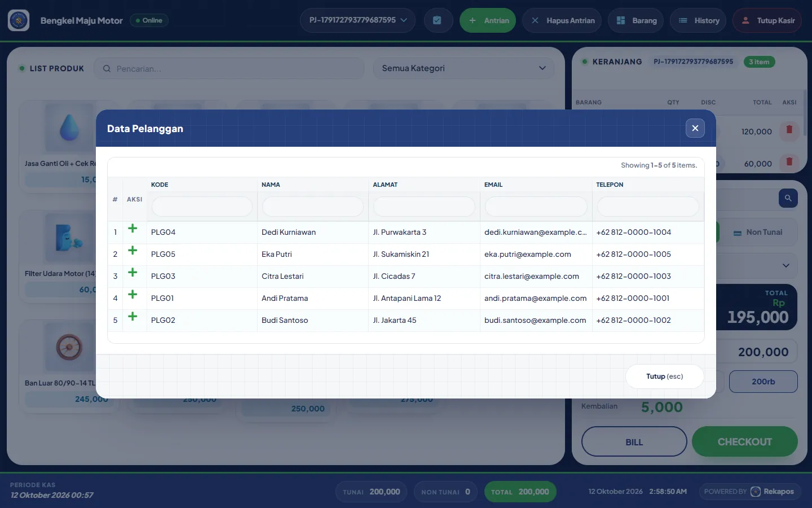Focus the EMAIL filter field
812x508 pixels.
(536, 207)
